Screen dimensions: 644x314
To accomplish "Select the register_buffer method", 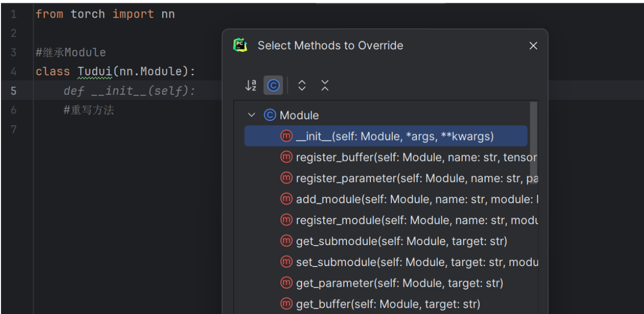I will pyautogui.click(x=416, y=157).
